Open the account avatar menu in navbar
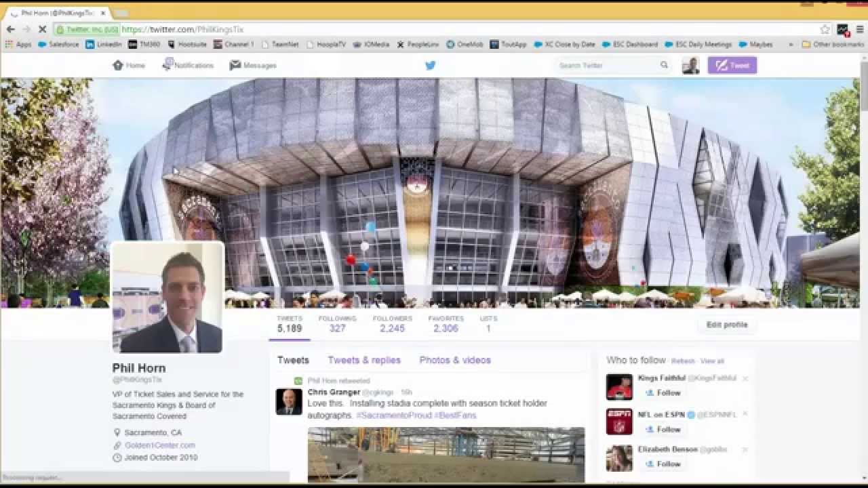This screenshot has width=868, height=488. pyautogui.click(x=690, y=66)
